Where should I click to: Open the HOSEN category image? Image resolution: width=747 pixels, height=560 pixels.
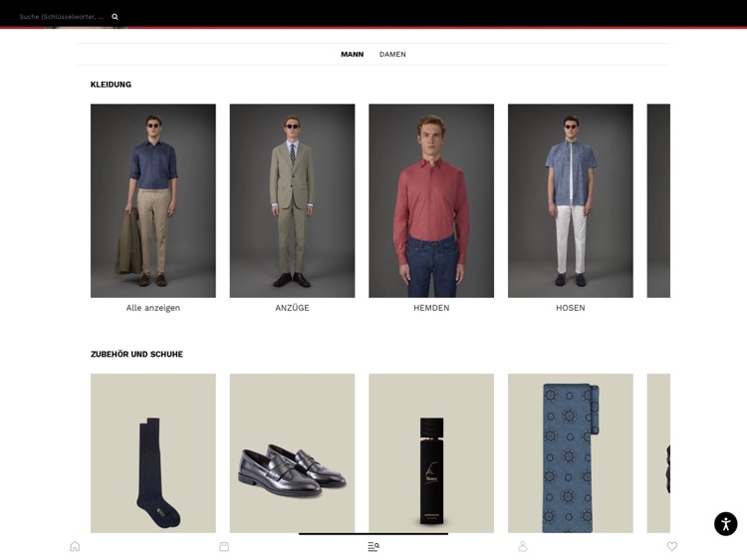pos(571,200)
